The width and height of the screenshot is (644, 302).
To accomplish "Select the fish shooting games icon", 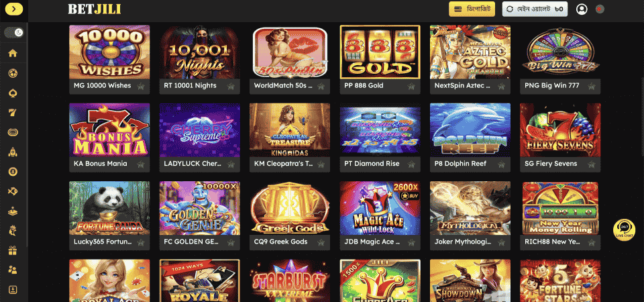I will point(13,191).
